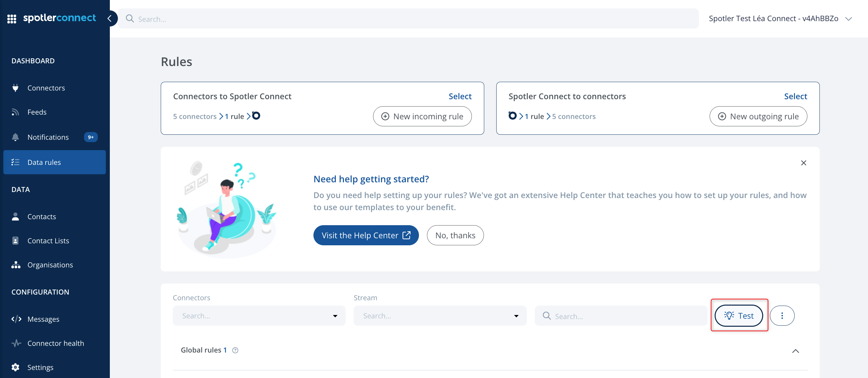Click Select on Connectors to Spotler Connect

tap(460, 96)
